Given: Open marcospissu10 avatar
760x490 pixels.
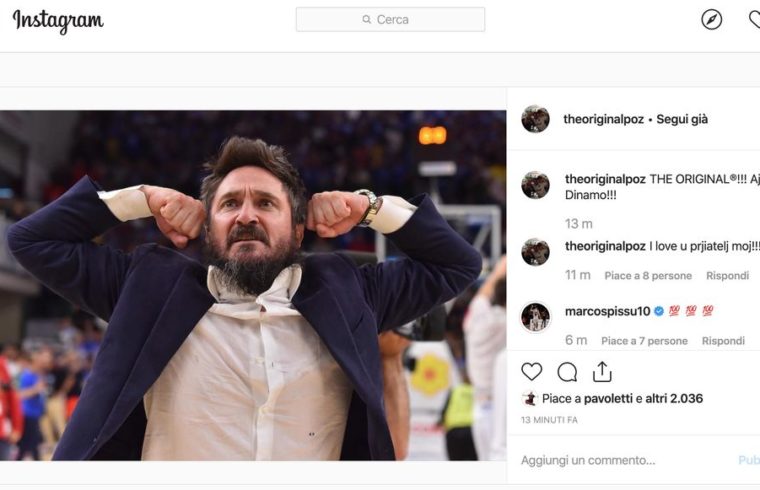Looking at the screenshot, I should pos(535,317).
